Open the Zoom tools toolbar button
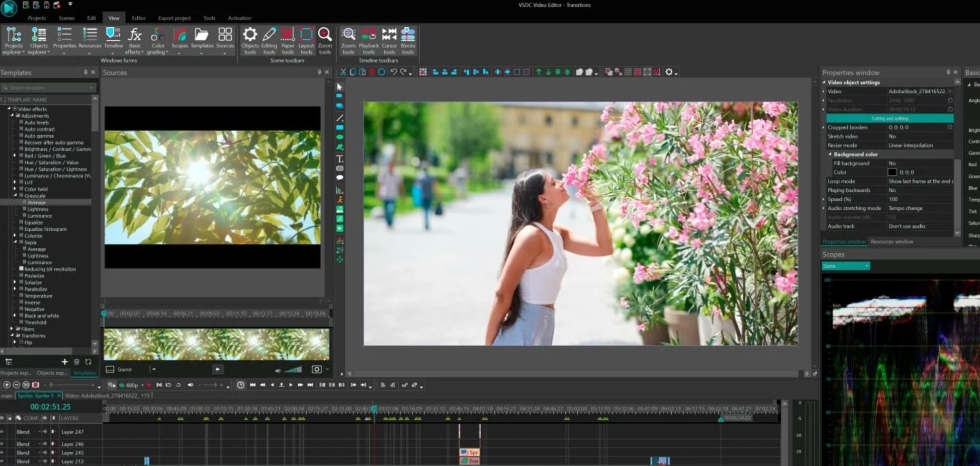 coord(348,40)
